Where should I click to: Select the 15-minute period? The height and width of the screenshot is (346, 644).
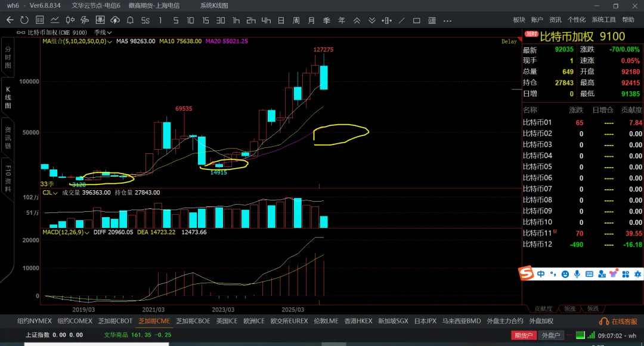click(x=205, y=20)
